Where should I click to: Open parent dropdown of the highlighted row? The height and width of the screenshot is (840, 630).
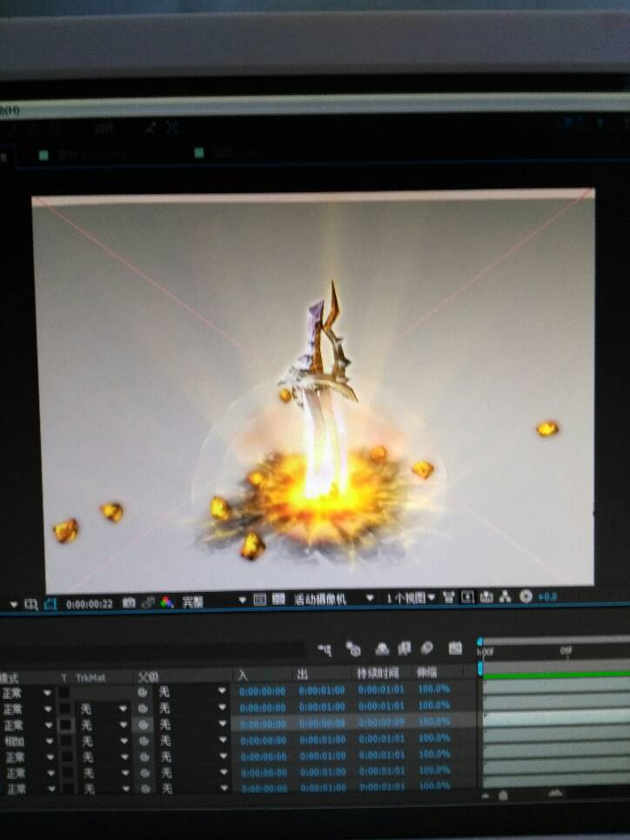223,723
